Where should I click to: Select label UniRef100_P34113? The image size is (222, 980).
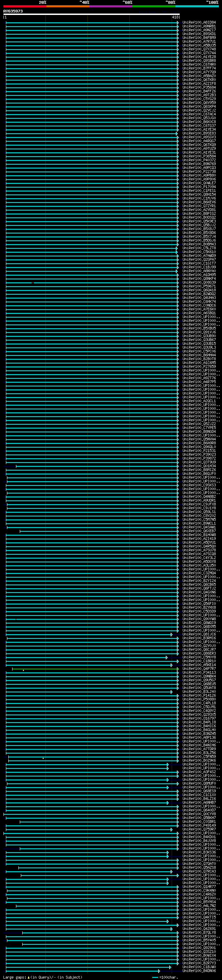coord(199,673)
